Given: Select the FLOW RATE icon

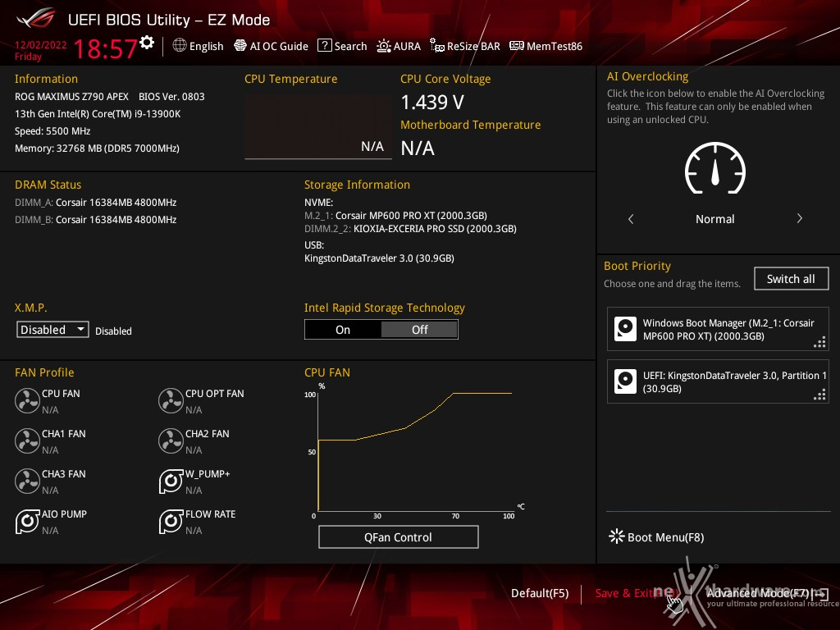Looking at the screenshot, I should click(171, 521).
